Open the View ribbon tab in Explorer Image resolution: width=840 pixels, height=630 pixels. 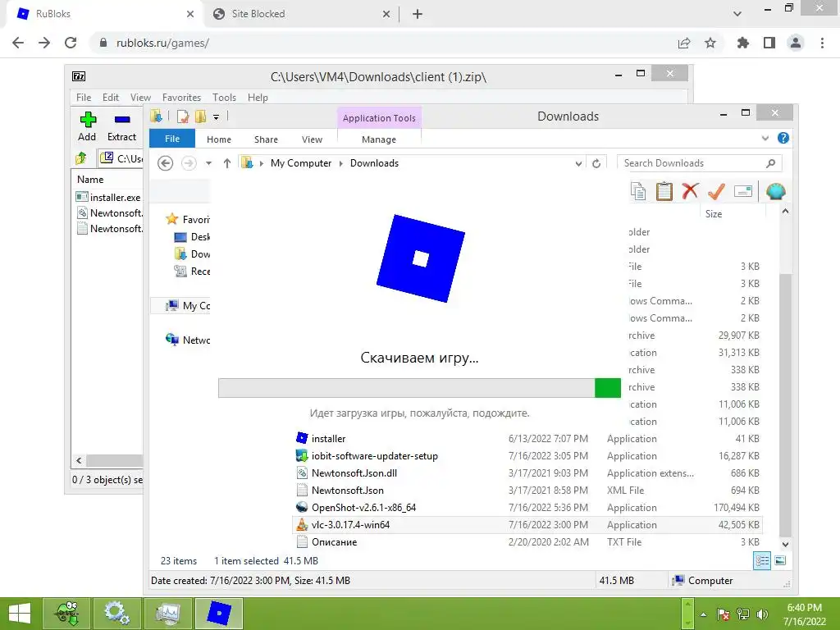312,139
